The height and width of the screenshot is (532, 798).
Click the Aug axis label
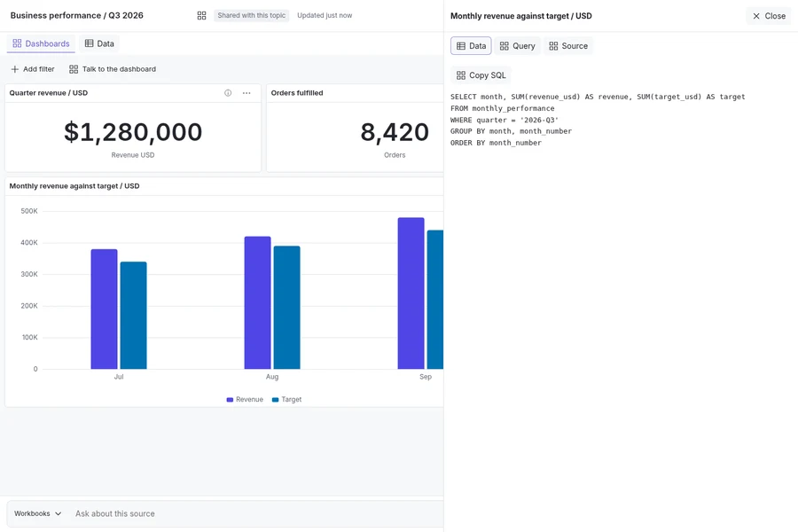(272, 377)
